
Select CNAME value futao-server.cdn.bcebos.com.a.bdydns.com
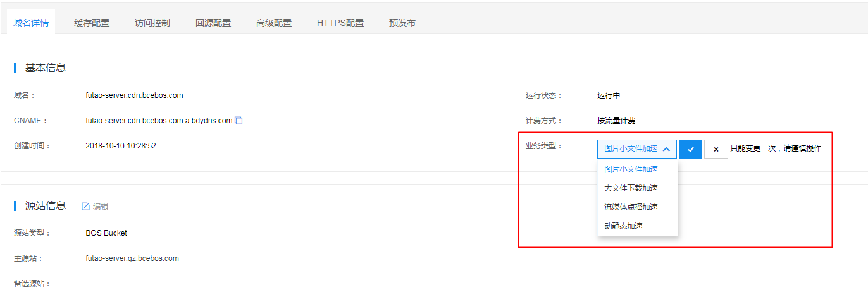click(x=159, y=121)
